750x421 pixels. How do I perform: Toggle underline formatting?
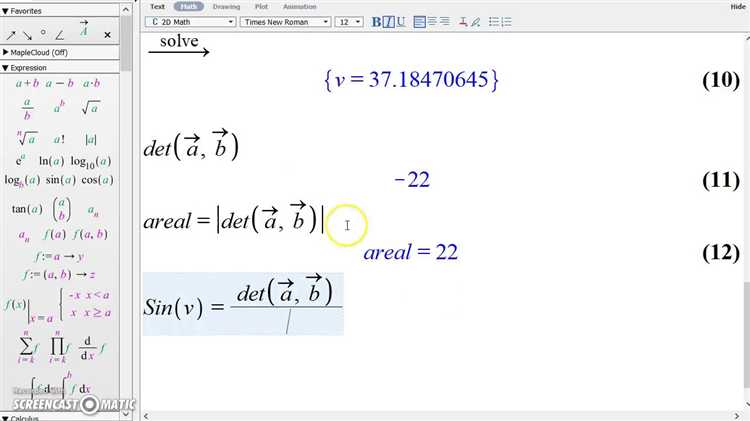coord(401,22)
